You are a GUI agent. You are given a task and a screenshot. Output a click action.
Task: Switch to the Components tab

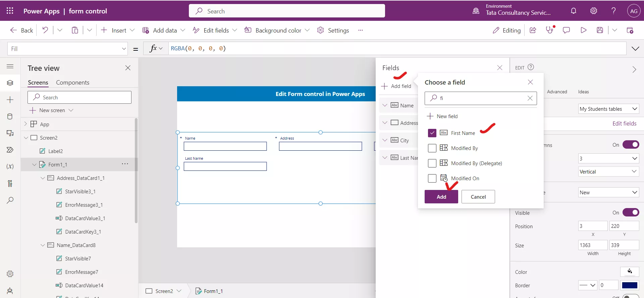(x=72, y=83)
